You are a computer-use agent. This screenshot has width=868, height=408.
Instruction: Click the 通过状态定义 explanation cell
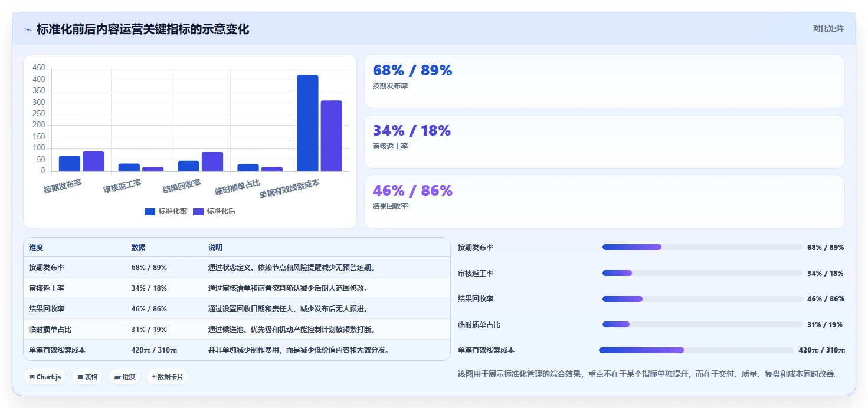(x=293, y=268)
